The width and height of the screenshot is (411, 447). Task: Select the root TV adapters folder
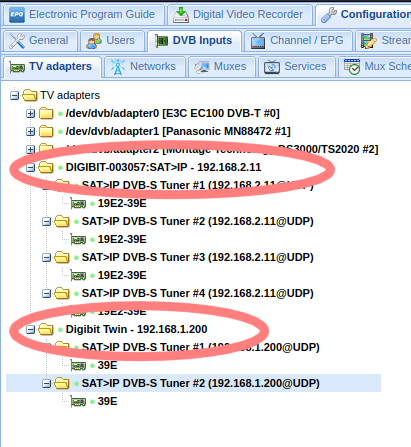70,95
